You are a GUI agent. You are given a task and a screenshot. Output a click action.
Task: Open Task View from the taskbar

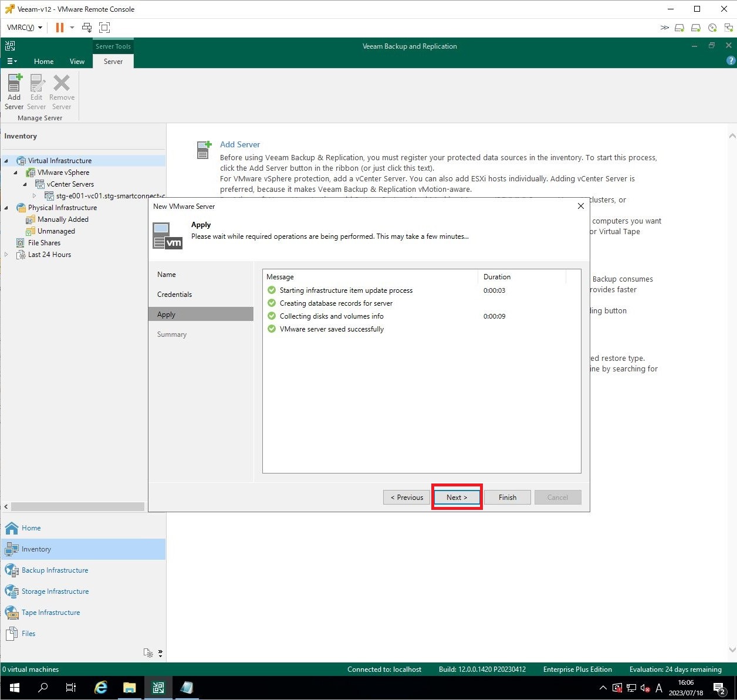coord(71,688)
